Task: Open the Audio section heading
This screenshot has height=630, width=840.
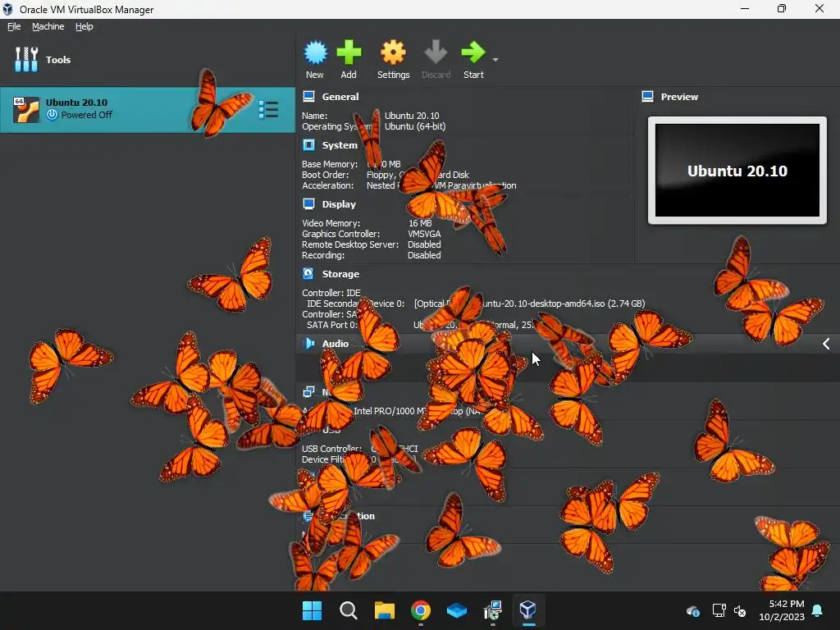Action: [x=336, y=344]
